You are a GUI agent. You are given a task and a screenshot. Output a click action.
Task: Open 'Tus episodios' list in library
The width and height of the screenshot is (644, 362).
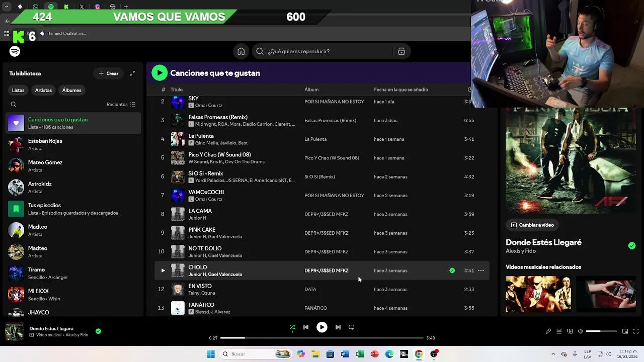74,209
